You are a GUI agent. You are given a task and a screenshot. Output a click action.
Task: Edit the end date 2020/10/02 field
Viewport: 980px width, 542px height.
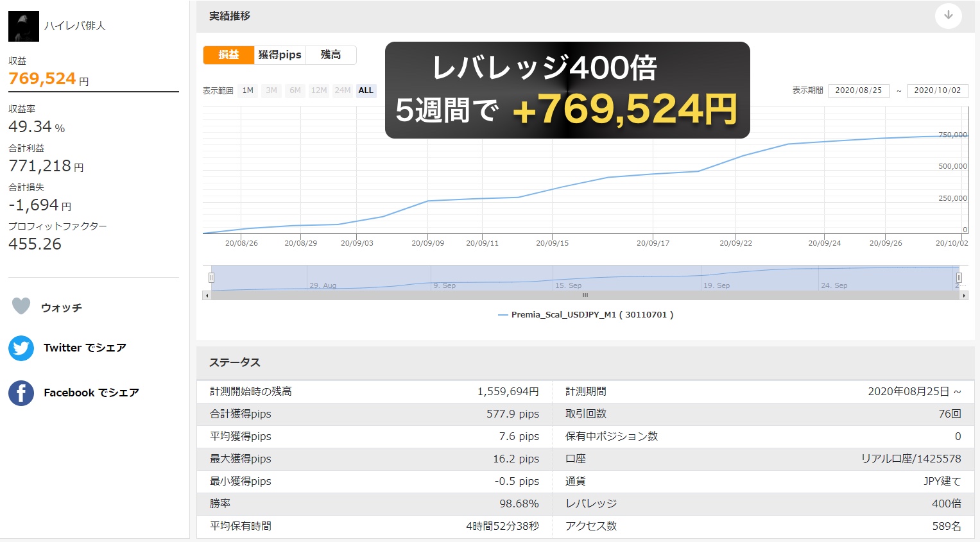click(938, 90)
